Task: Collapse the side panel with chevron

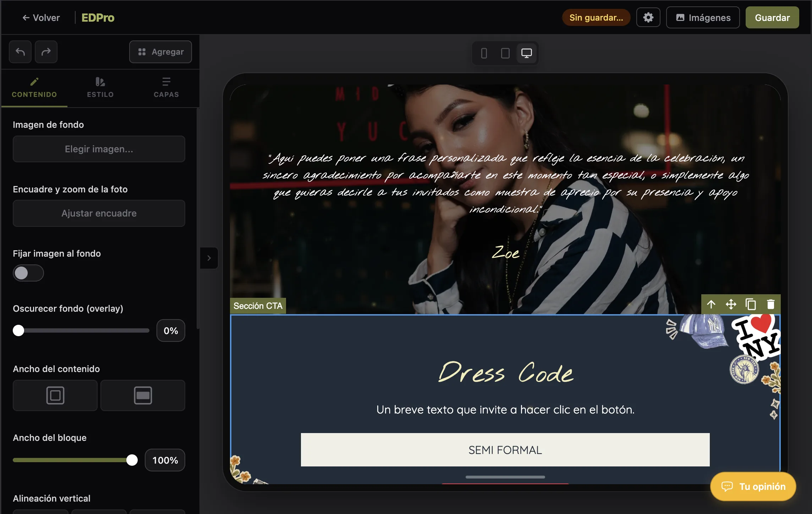Action: [x=209, y=258]
